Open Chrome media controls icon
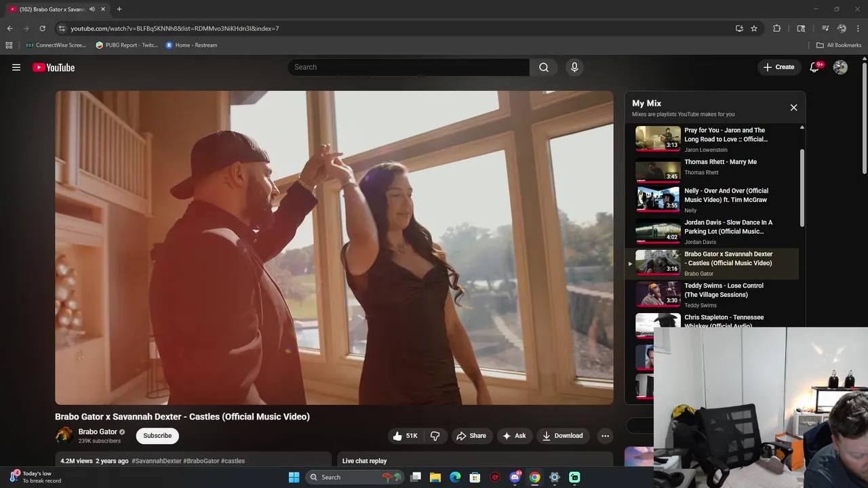 (x=825, y=28)
